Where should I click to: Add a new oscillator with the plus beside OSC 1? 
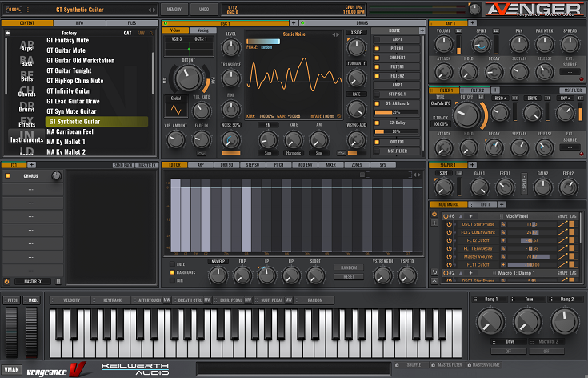pyautogui.click(x=294, y=23)
